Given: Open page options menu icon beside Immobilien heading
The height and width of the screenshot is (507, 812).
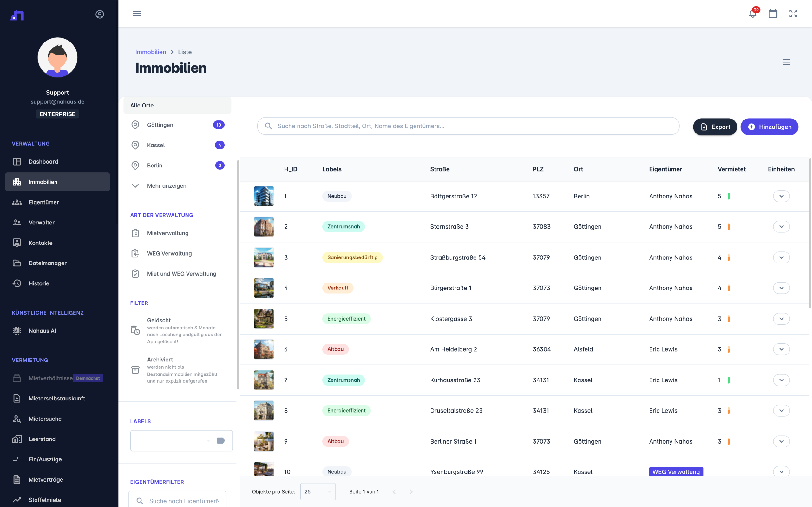Looking at the screenshot, I should tap(786, 62).
